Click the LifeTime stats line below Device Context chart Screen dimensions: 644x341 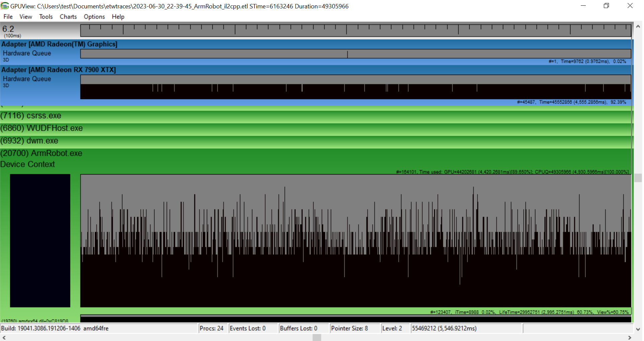click(x=529, y=312)
